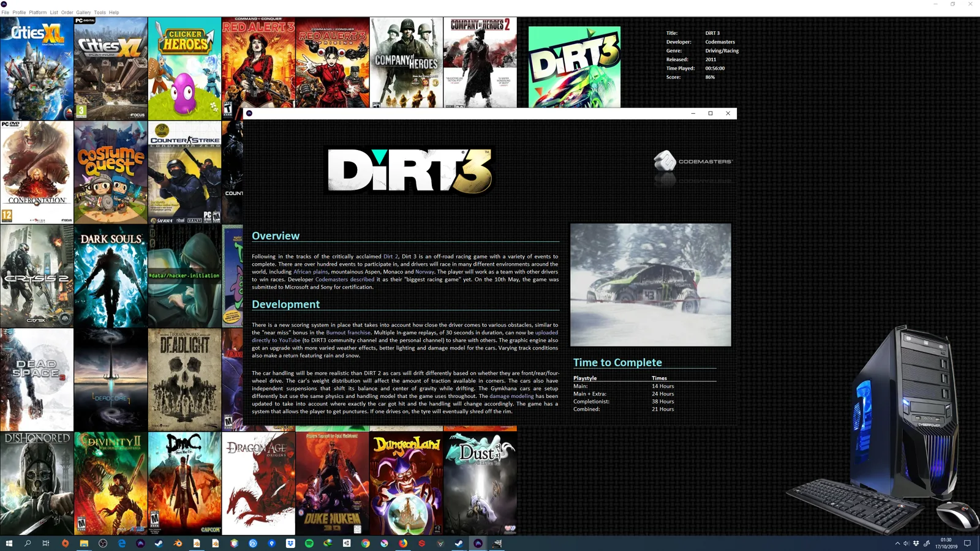Click the volume speaker tray icon
The height and width of the screenshot is (551, 980).
point(907,543)
